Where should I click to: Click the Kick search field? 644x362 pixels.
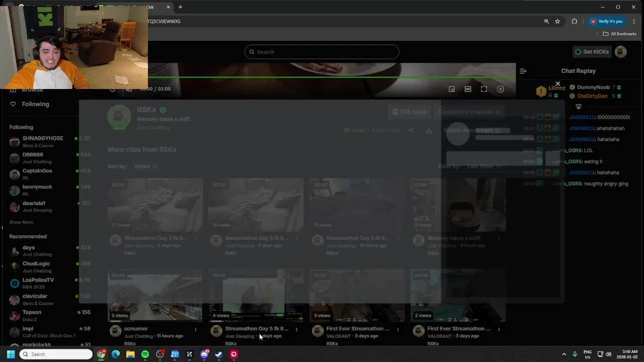(x=322, y=52)
